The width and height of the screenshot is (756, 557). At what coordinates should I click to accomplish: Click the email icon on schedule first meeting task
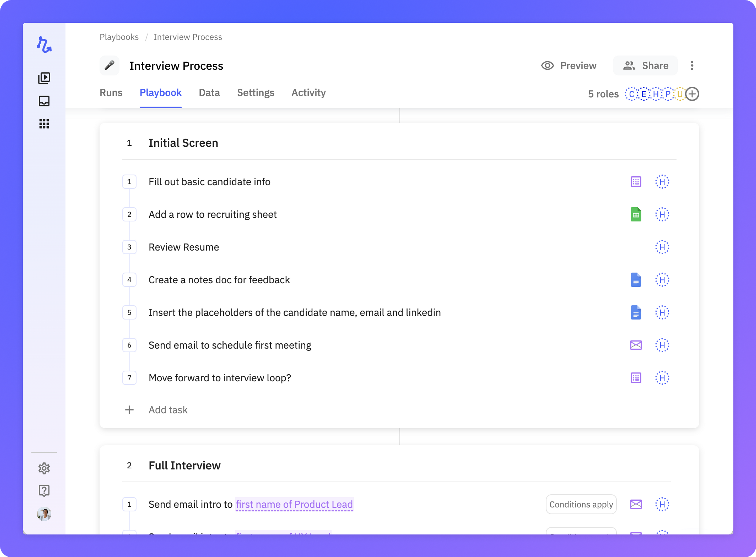[x=636, y=345]
